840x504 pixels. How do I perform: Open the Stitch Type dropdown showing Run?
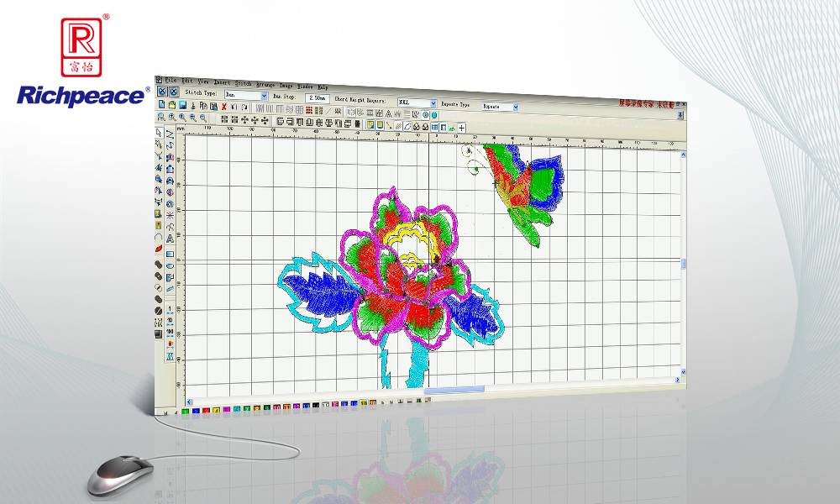pos(265,95)
